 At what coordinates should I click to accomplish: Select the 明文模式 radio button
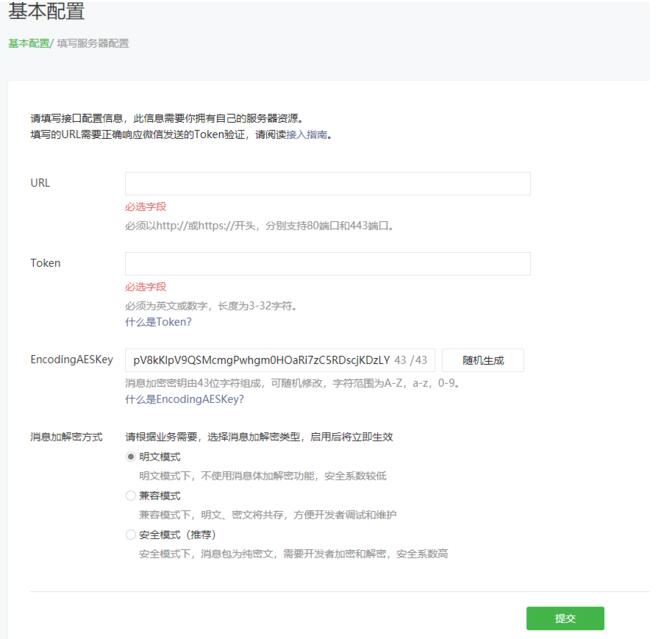point(131,457)
